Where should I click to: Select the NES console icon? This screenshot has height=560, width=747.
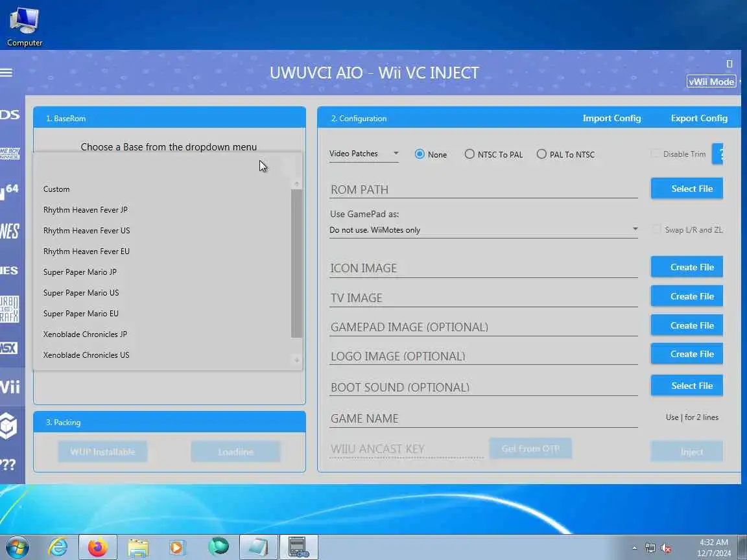[10, 231]
